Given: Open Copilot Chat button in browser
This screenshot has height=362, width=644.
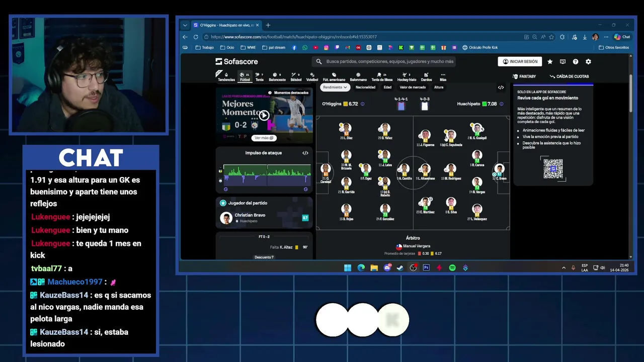Looking at the screenshot, I should point(622,37).
